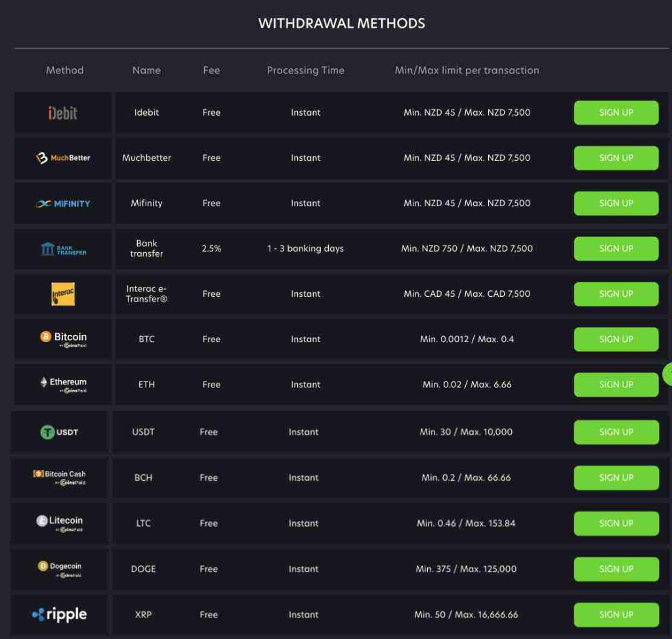The image size is (672, 639).
Task: Sign up using the BTC row button
Action: [x=616, y=339]
